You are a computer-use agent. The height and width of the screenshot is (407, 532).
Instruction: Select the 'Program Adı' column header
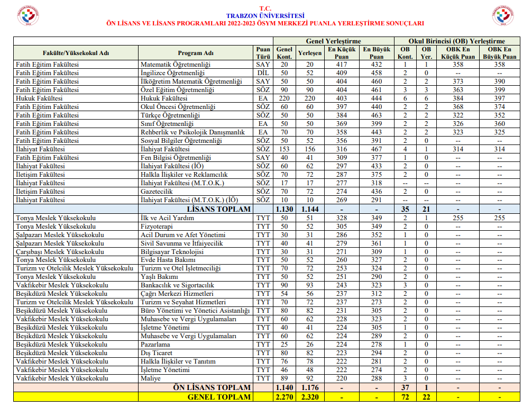pos(196,53)
